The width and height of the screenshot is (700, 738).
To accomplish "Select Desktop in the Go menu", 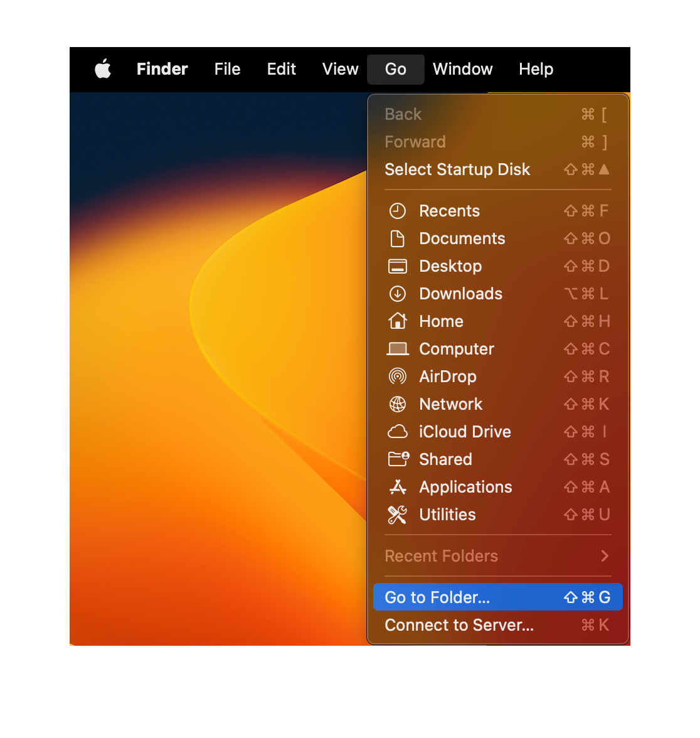I will coord(498,266).
